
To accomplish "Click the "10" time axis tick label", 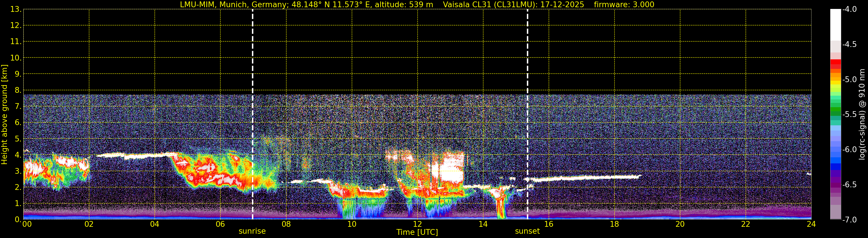I will (352, 224).
